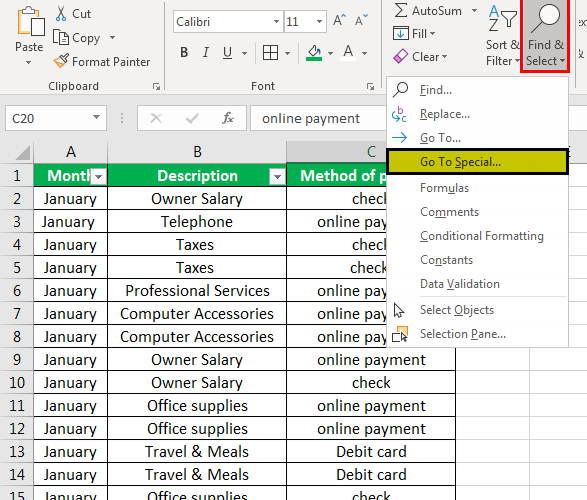
Task: Open the Sort & Filter menu
Action: (x=503, y=36)
